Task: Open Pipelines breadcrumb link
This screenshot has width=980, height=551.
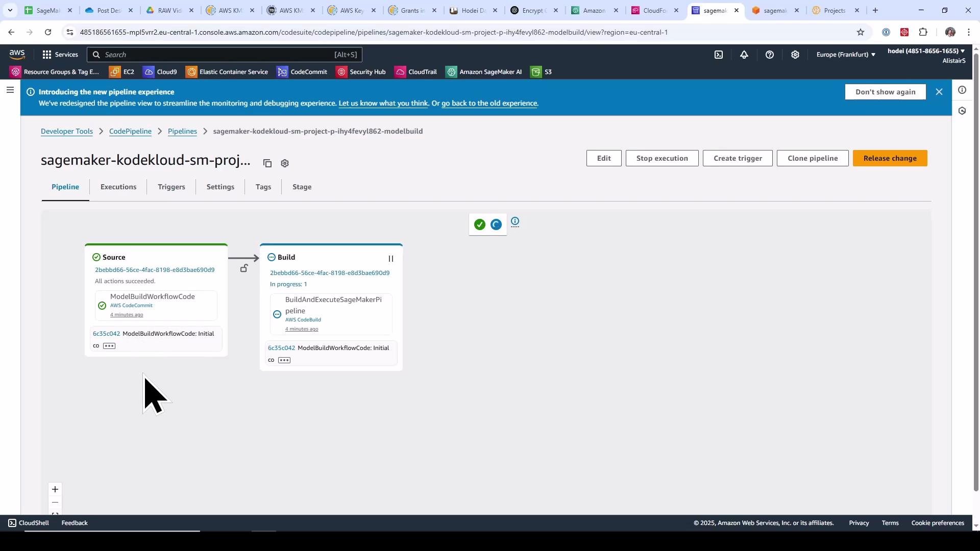Action: point(182,131)
